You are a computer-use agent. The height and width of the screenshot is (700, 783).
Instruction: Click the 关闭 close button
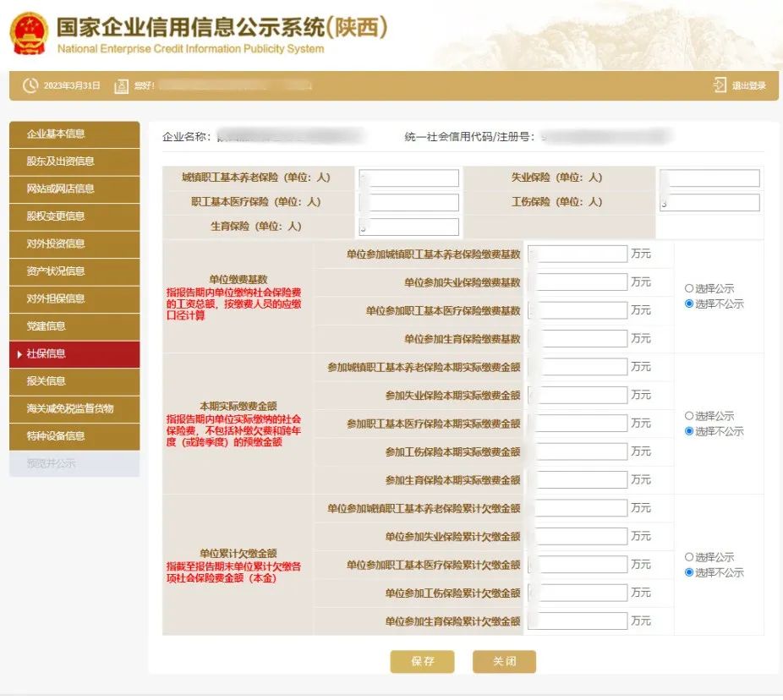[x=504, y=662]
